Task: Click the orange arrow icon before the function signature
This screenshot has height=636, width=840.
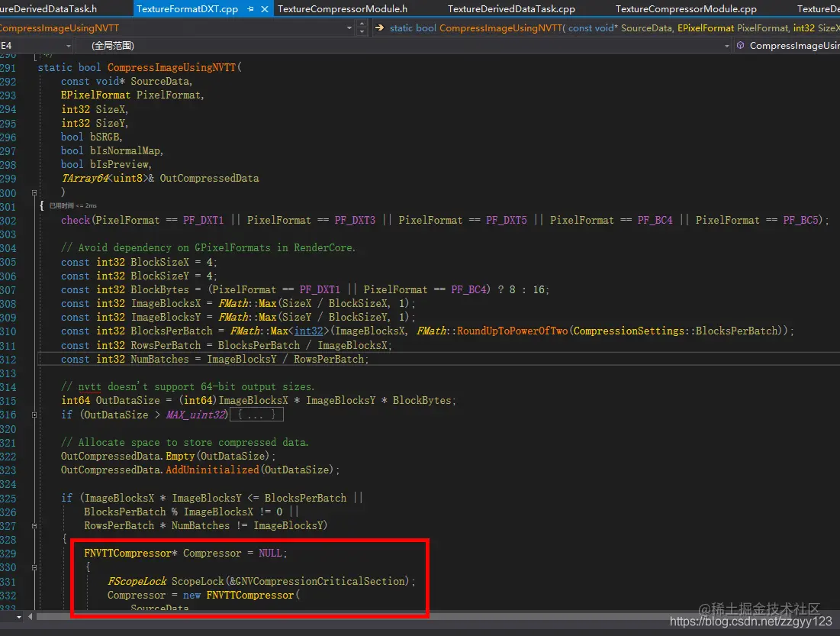Action: point(379,28)
